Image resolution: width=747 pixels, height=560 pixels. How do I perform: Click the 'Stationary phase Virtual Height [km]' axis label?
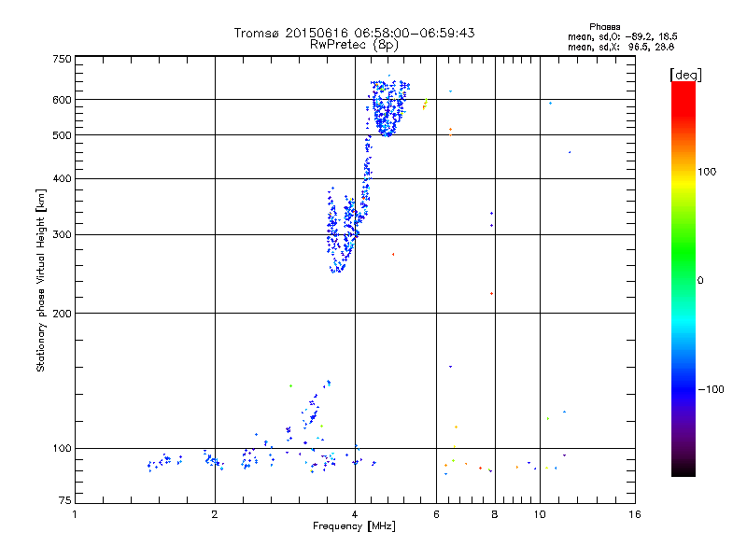click(41, 281)
